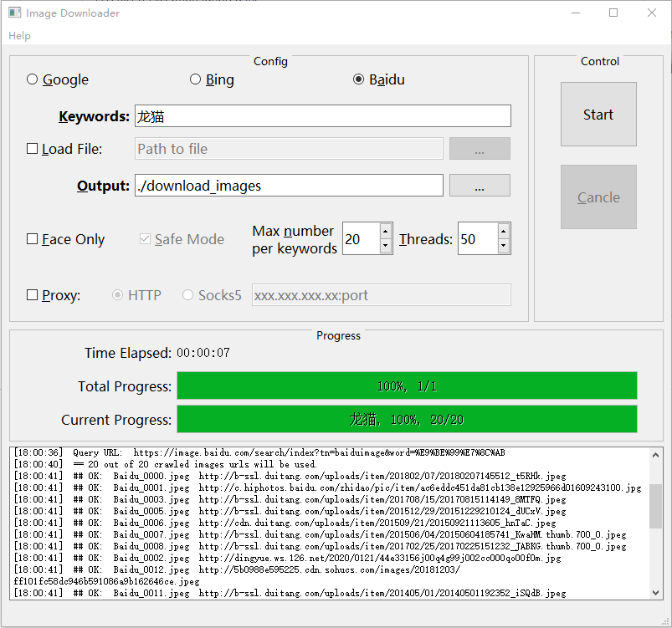Minimize the Image Downloader window

[576, 13]
